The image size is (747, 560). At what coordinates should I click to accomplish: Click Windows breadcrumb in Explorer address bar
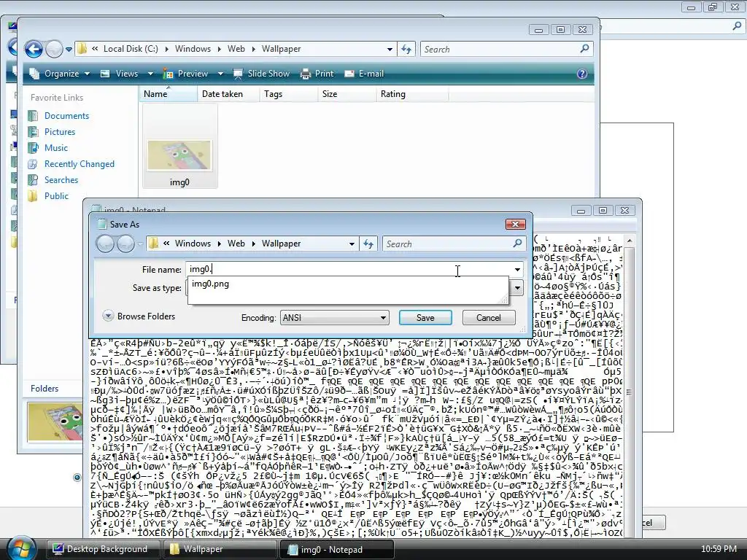click(x=193, y=49)
